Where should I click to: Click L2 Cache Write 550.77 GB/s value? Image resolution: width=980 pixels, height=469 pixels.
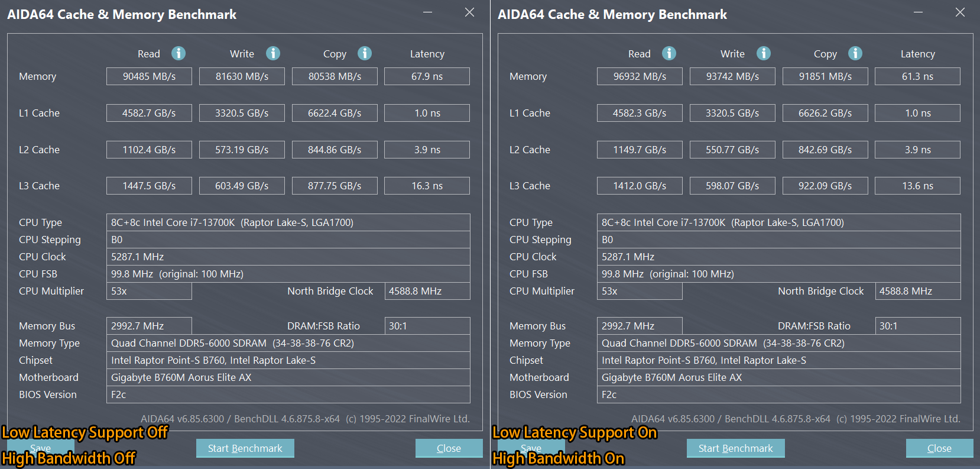(x=732, y=150)
